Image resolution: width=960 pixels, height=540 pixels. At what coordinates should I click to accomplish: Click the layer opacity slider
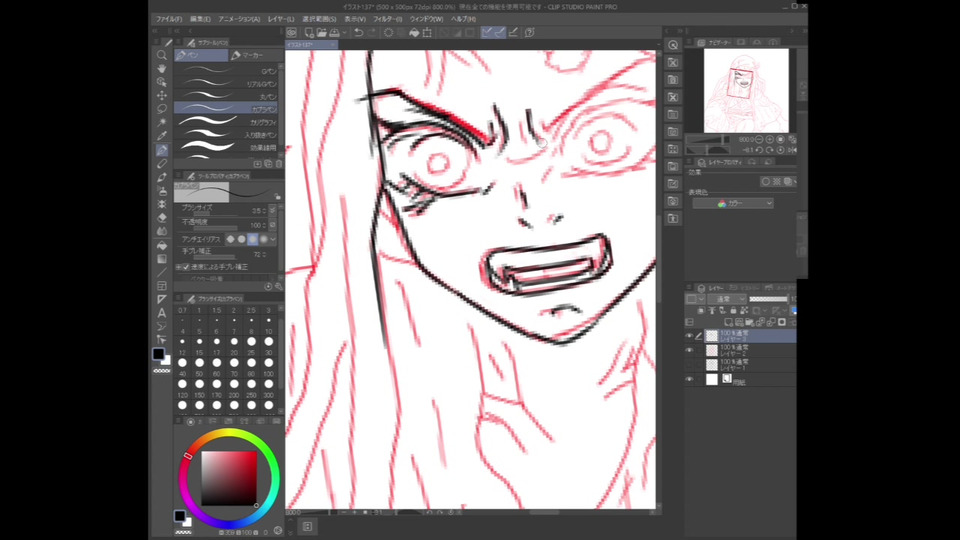coord(768,299)
